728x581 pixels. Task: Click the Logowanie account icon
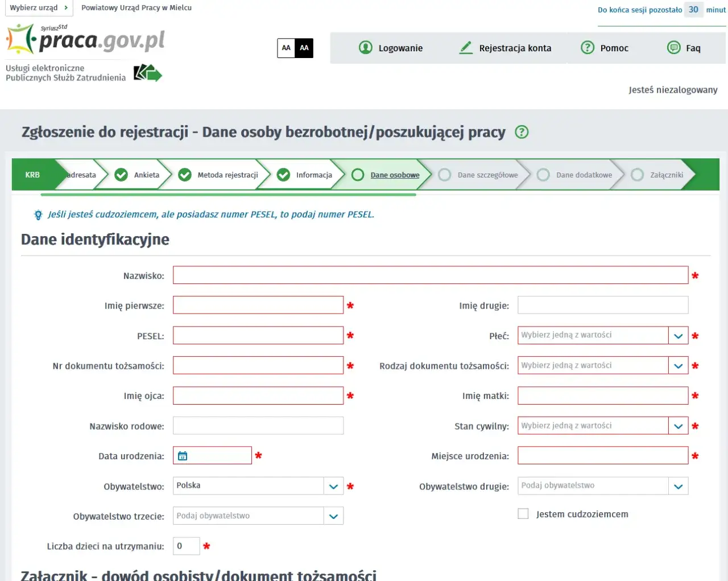click(366, 48)
